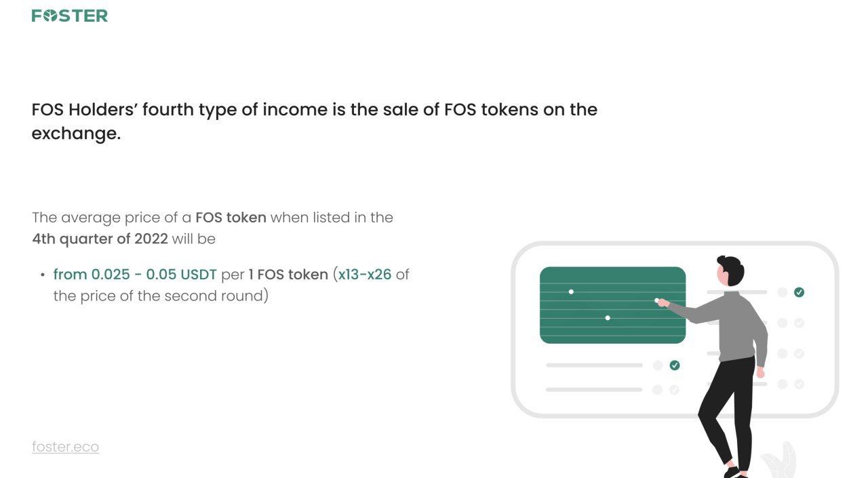Click the leaf icon inside the FOSTER logo
868x478 pixels.
point(50,16)
